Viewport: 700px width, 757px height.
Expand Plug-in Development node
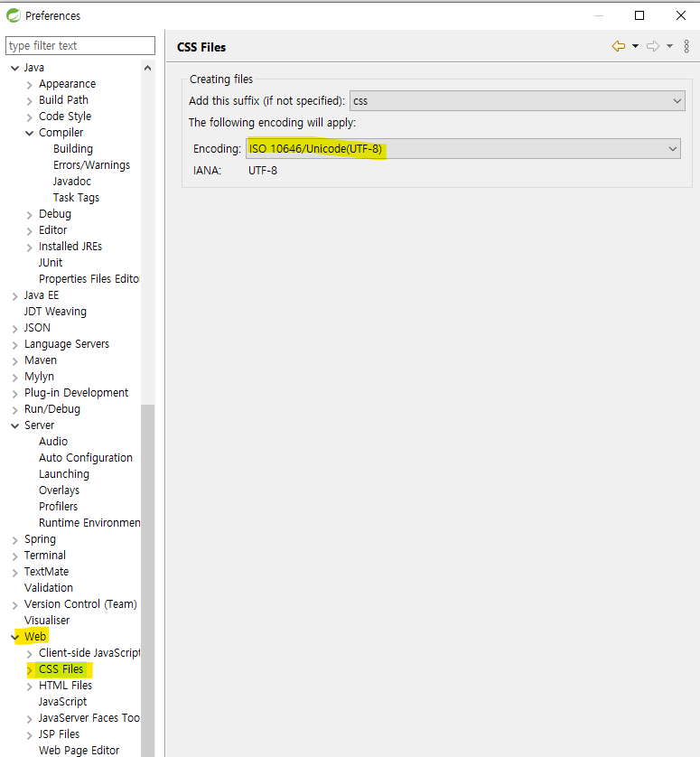click(x=15, y=394)
